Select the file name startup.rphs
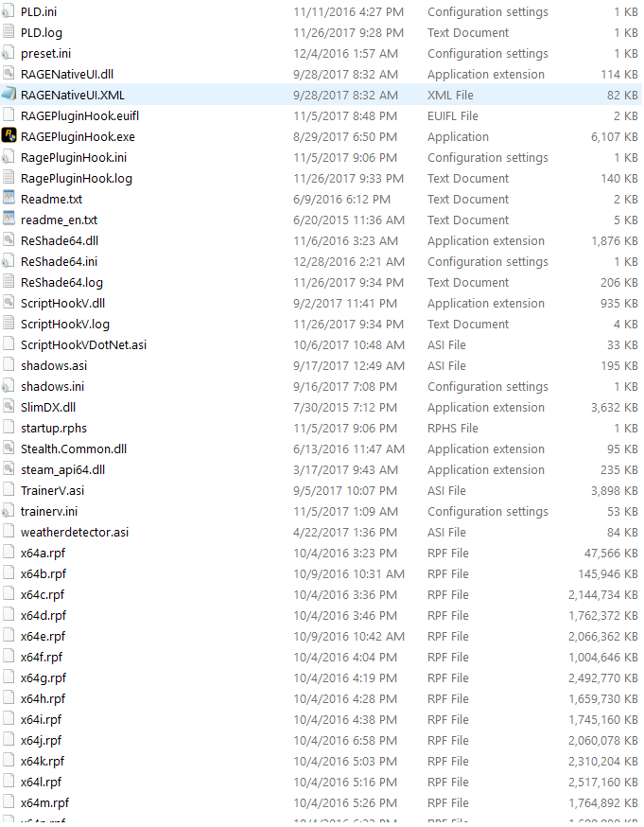This screenshot has height=827, width=644. [54, 429]
